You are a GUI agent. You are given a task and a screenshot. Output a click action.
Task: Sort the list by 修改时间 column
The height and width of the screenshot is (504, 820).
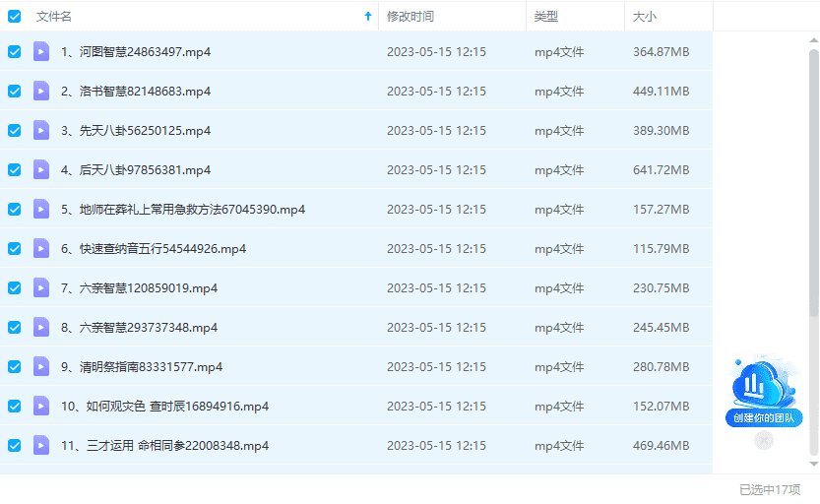click(x=410, y=17)
